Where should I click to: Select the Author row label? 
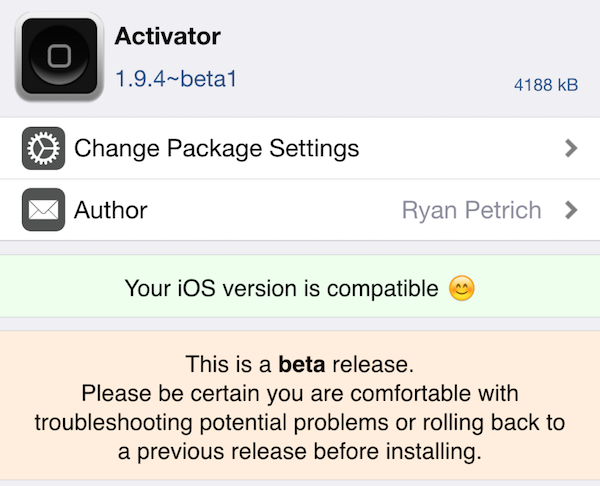pos(111,210)
